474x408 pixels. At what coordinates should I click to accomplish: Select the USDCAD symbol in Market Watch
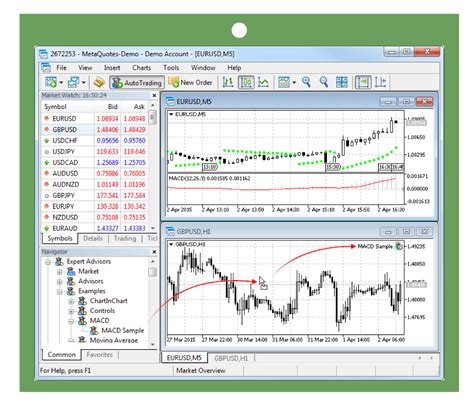pos(65,163)
